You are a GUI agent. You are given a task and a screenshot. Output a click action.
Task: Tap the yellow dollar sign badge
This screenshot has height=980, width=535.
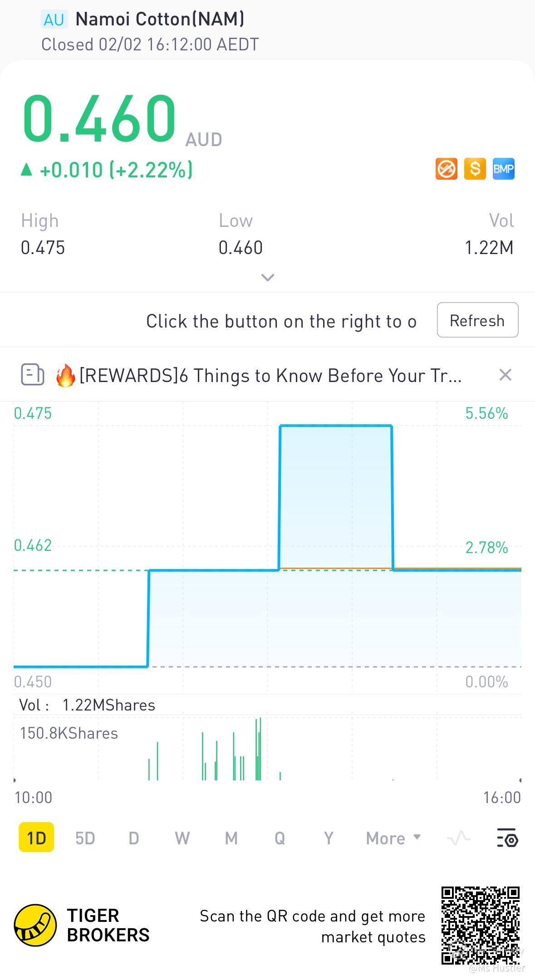tap(475, 169)
